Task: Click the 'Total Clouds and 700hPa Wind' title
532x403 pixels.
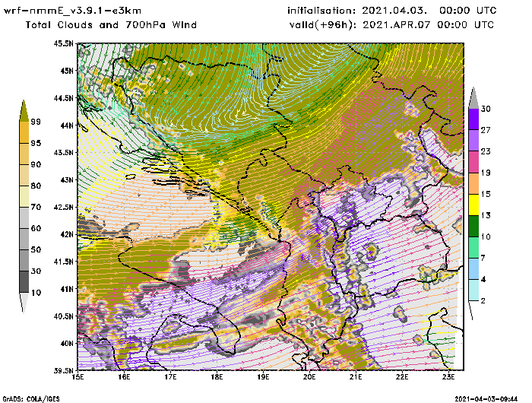Action: tap(111, 25)
